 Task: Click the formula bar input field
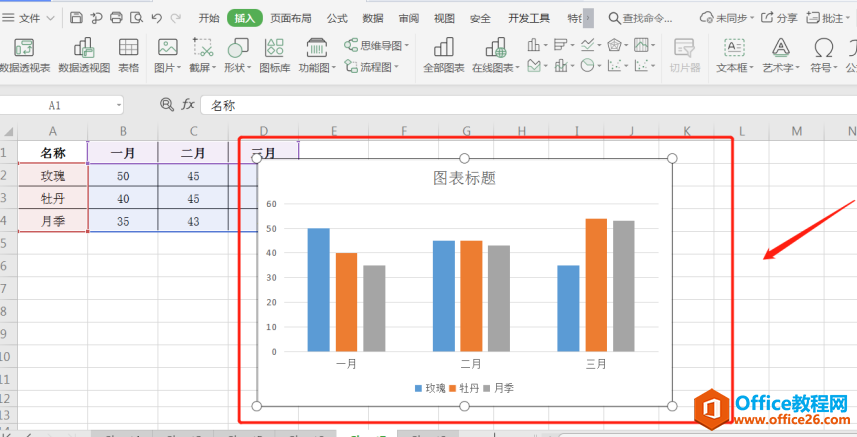(529, 105)
